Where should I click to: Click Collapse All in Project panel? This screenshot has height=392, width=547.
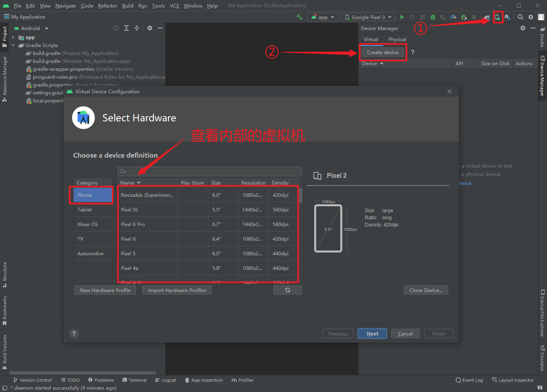(x=137, y=28)
